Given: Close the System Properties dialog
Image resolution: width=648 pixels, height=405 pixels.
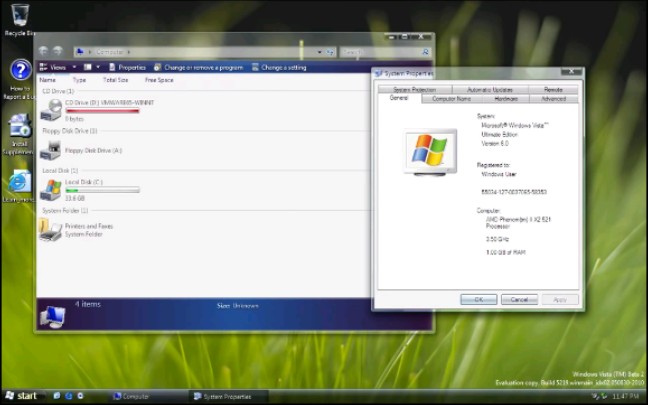Looking at the screenshot, I should pos(572,71).
